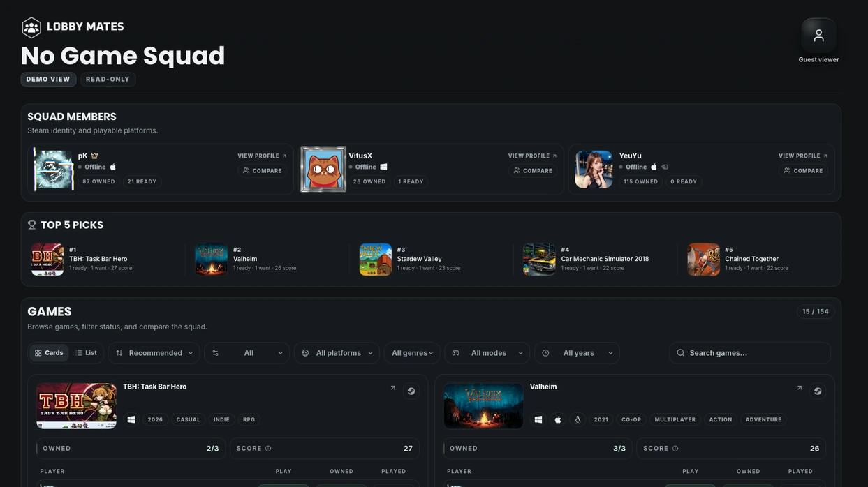Screen dimensions: 868x487
Task: Open the All years dropdown
Action: pos(578,353)
